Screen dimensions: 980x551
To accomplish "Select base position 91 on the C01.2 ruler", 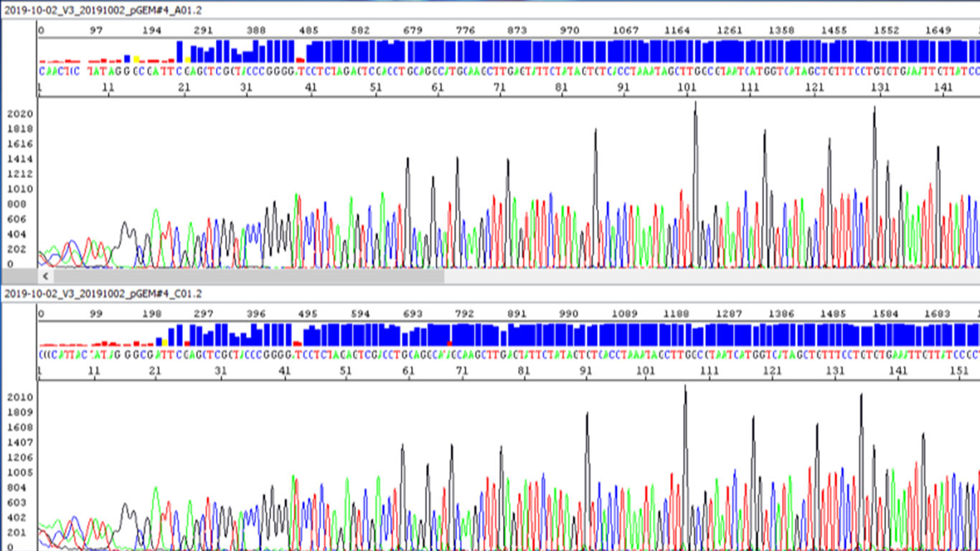I will [x=586, y=371].
